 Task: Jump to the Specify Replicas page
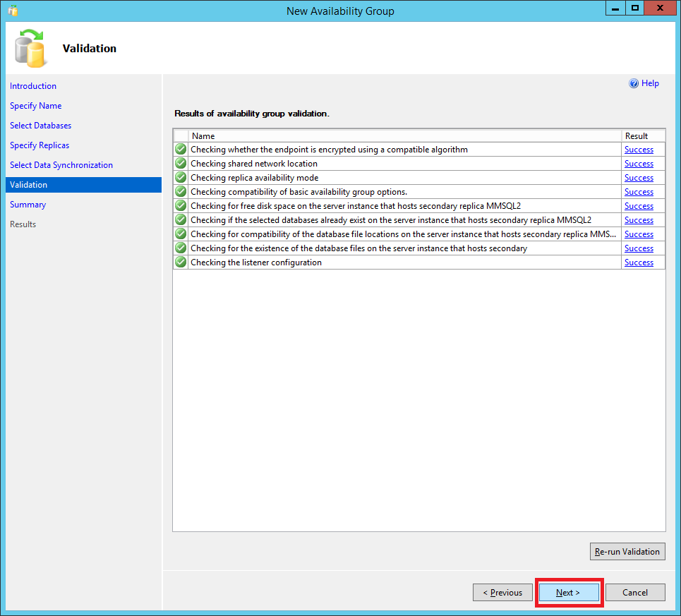tap(40, 145)
